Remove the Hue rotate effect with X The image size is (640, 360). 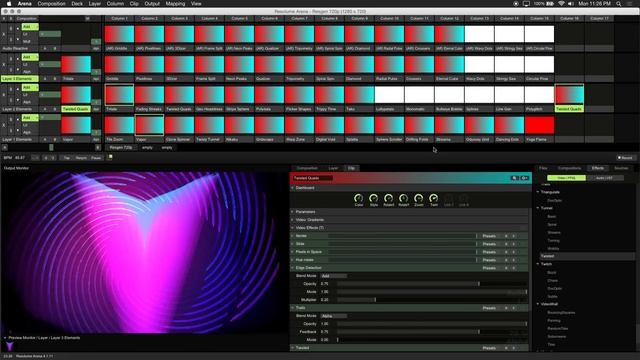(x=514, y=260)
